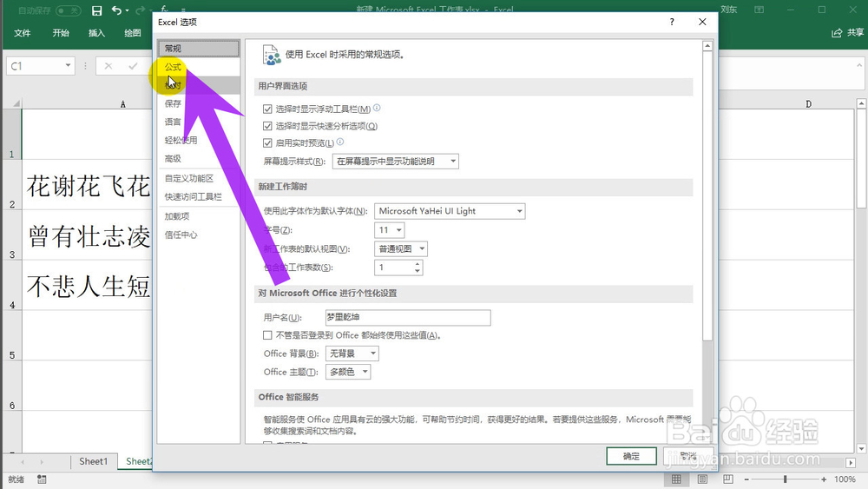This screenshot has width=868, height=489.
Task: Increase the sheet count stepper
Action: (418, 264)
